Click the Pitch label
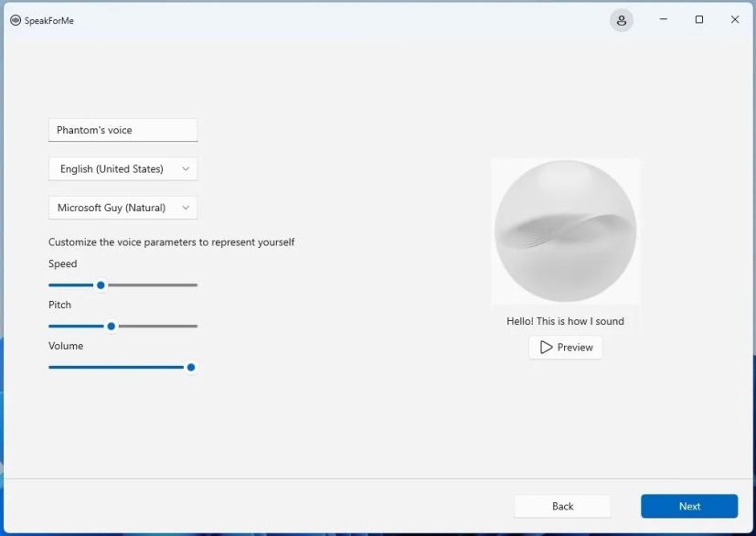The width and height of the screenshot is (756, 536). 59,305
